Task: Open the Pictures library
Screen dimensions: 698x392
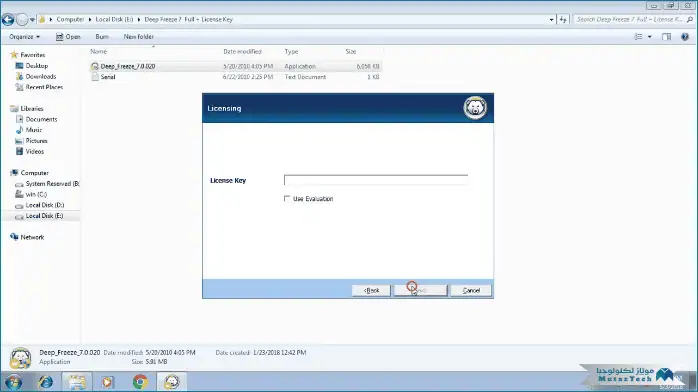Action: (x=36, y=141)
